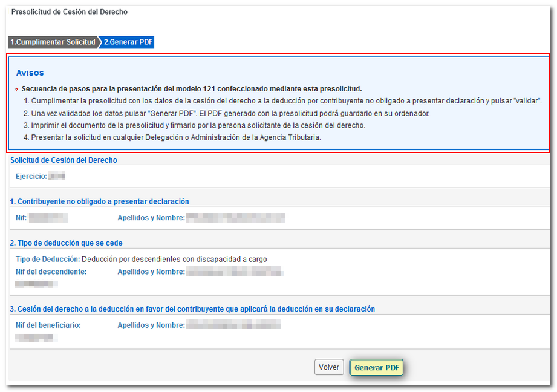The height and width of the screenshot is (392, 557).
Task: Click the blurred Nif del descendiente value
Action: [36, 284]
